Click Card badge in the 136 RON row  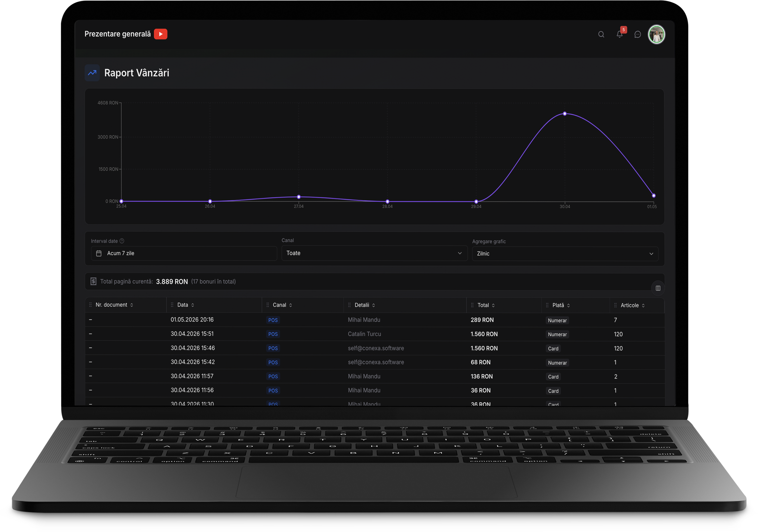point(553,377)
